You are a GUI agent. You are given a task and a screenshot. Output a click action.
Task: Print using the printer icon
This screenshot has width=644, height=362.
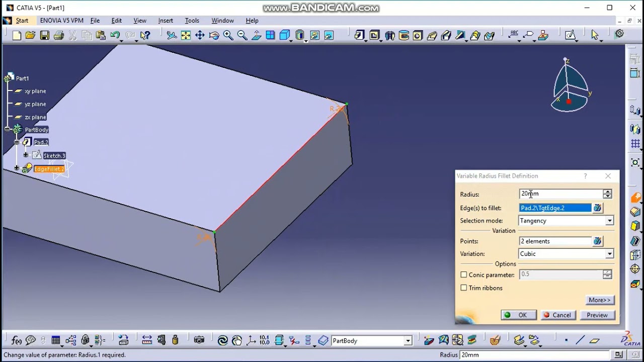59,35
